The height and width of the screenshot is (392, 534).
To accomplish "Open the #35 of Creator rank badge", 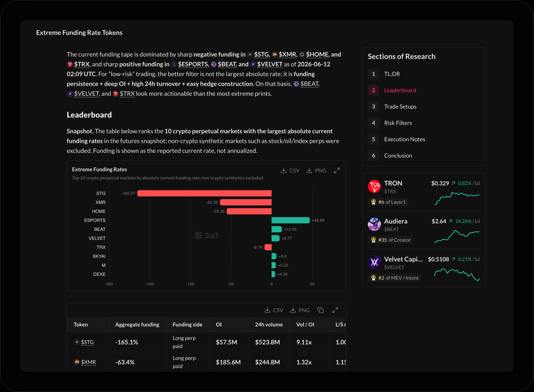I will coord(391,240).
